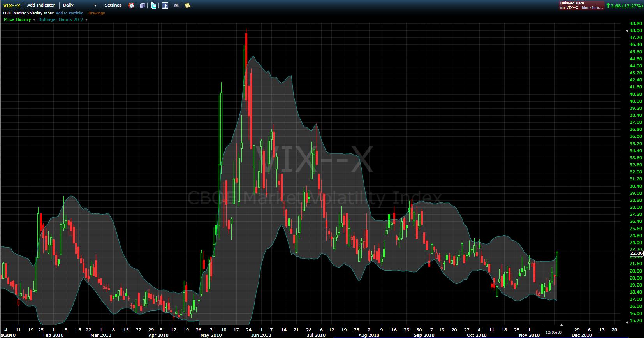Open the Add Indicator menu

[x=41, y=5]
